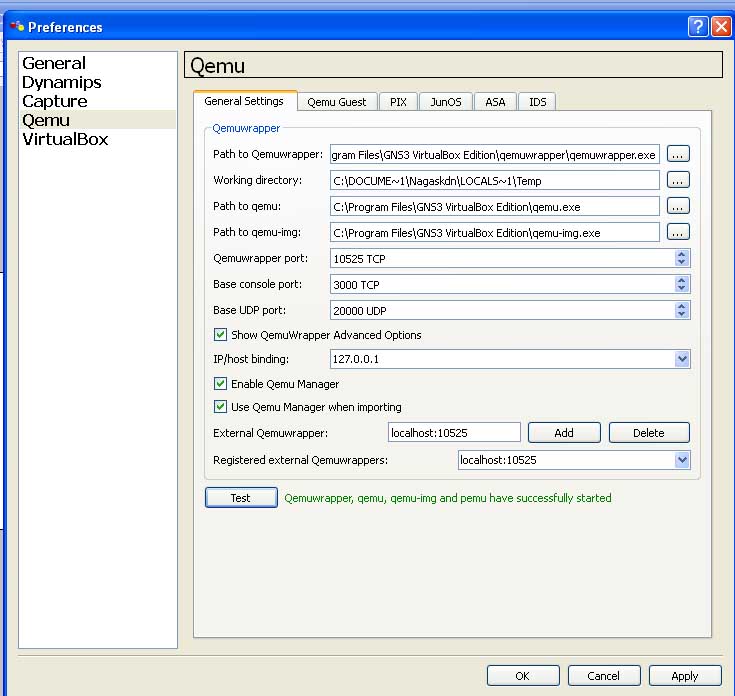Browse for the Path to qemu-img
Screen dimensions: 735x696
pyautogui.click(x=678, y=232)
